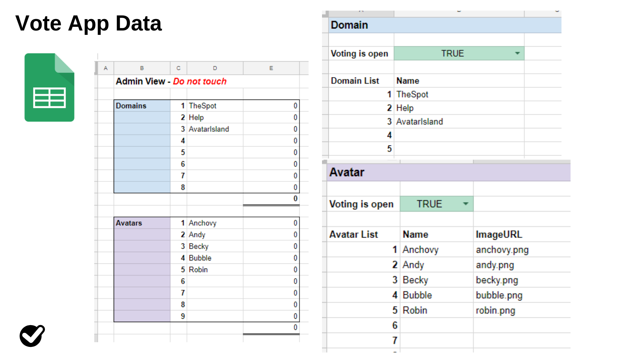Select column B header in Admin View
The image size is (644, 362).
click(142, 68)
